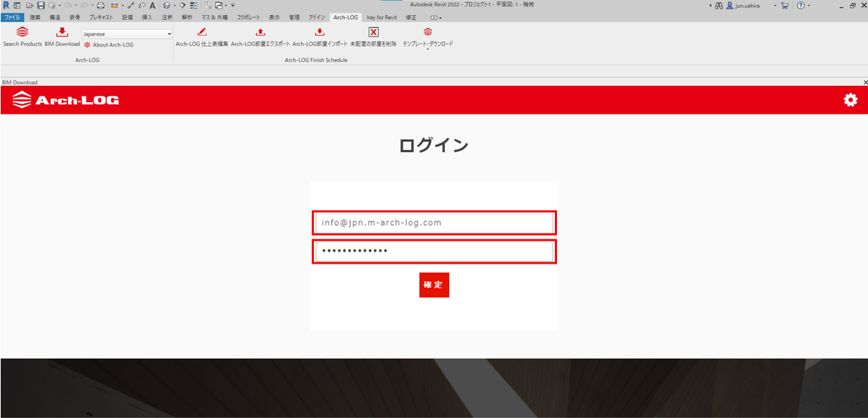Viewport: 868px width, 418px height.
Task: Switch to the 注釈 ribbon tab
Action: click(x=167, y=17)
